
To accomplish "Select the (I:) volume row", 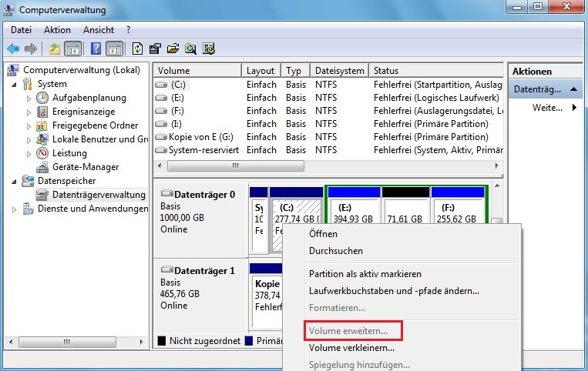I will [328, 124].
